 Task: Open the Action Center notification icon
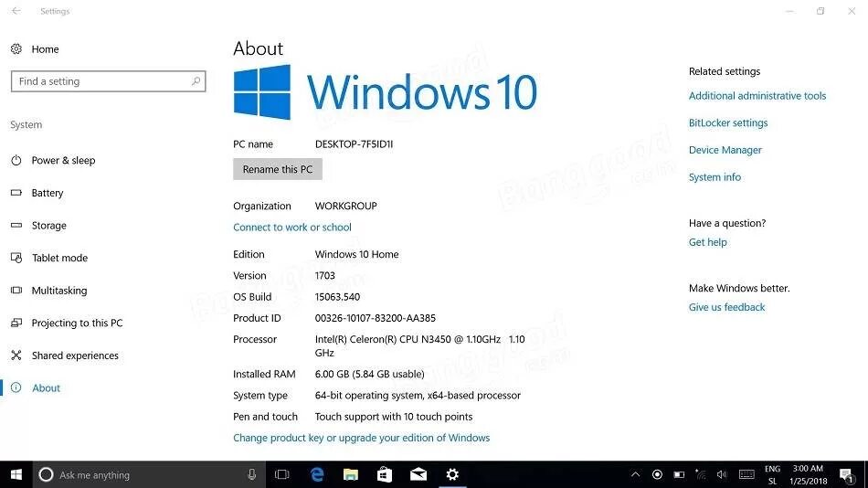point(846,475)
